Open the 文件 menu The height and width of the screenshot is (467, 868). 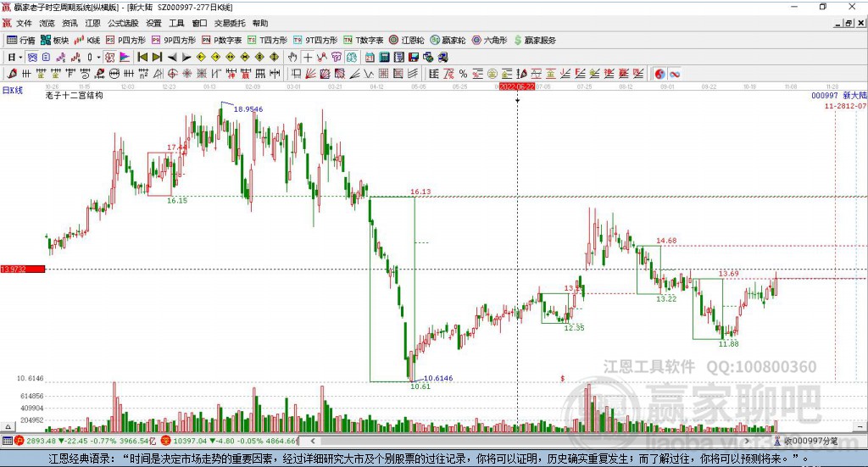click(24, 23)
